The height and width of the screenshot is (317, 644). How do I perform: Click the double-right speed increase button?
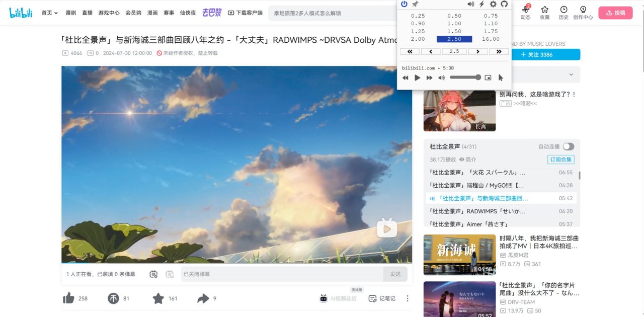click(x=499, y=51)
